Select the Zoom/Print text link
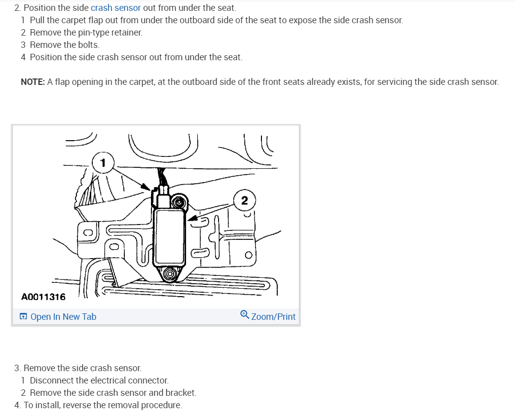Image resolution: width=515 pixels, height=420 pixels. coord(273,316)
